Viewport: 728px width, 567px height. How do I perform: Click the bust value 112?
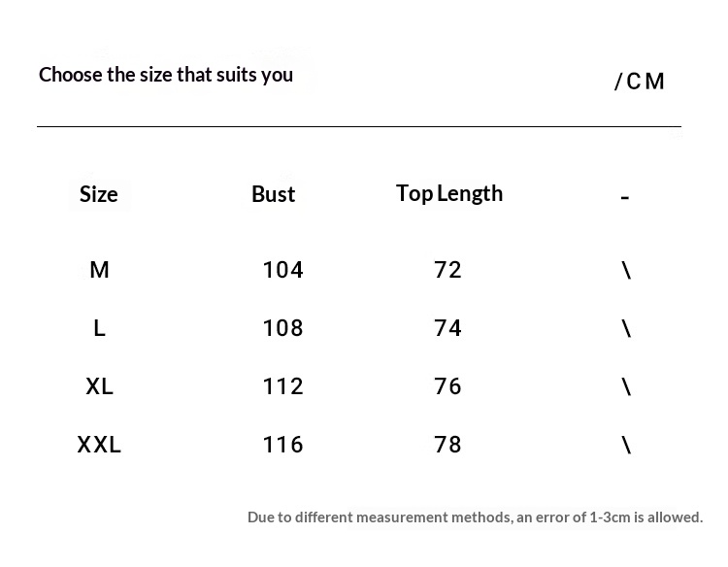[282, 386]
